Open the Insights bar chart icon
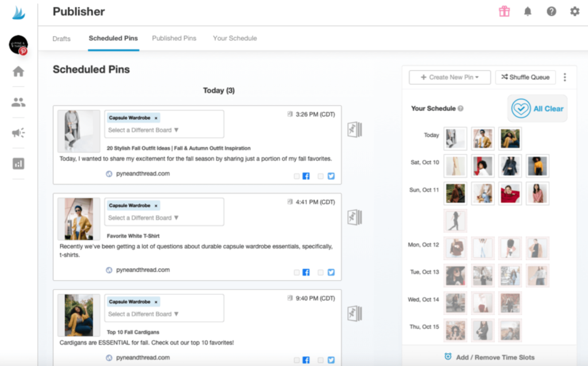The image size is (588, 366). [x=18, y=163]
